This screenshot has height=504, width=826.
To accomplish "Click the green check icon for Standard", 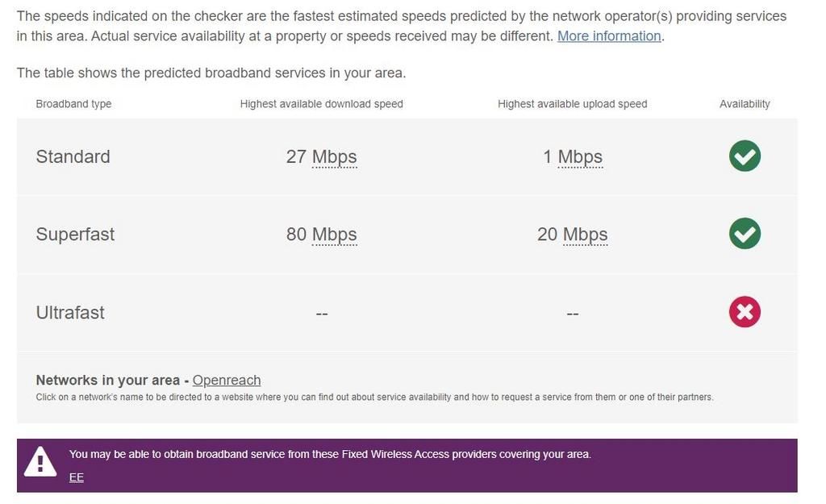I will [745, 156].
